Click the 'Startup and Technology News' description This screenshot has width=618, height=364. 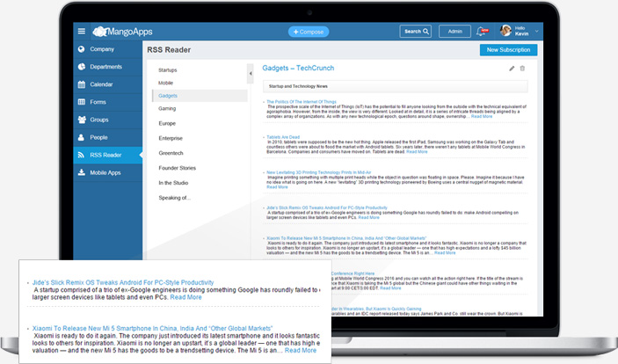coord(298,86)
